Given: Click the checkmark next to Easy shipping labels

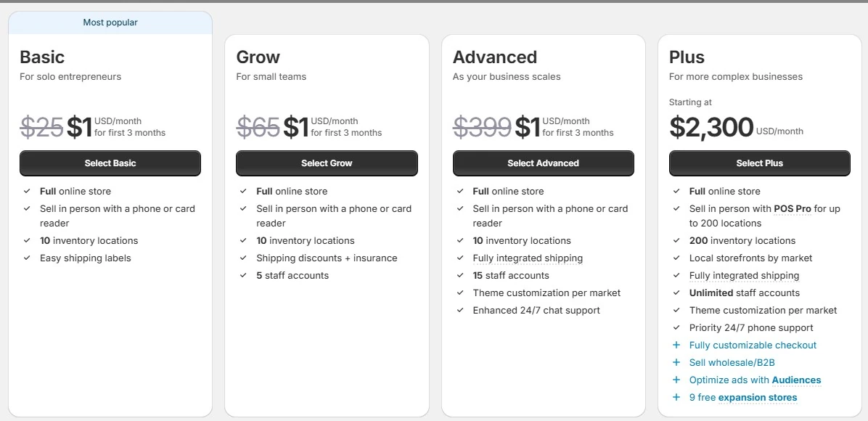Looking at the screenshot, I should (x=27, y=258).
